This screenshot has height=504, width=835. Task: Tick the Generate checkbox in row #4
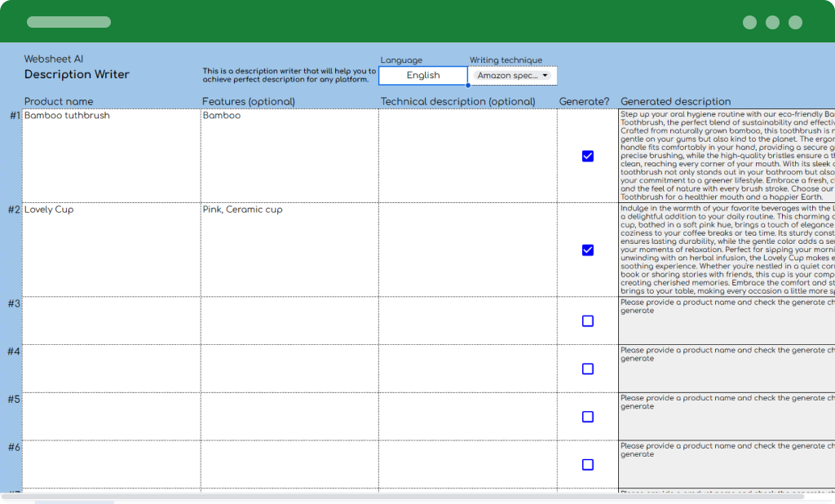pyautogui.click(x=587, y=369)
